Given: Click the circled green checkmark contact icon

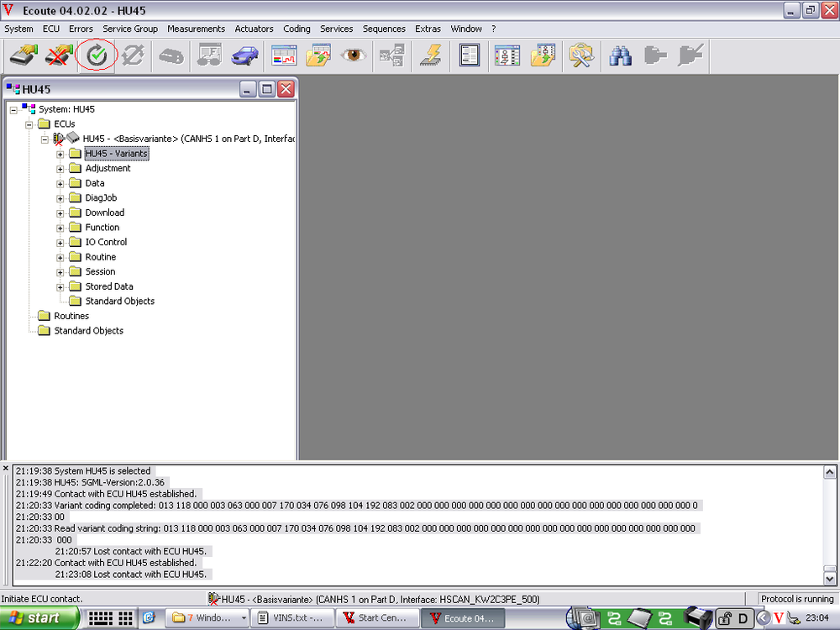Looking at the screenshot, I should [x=97, y=56].
